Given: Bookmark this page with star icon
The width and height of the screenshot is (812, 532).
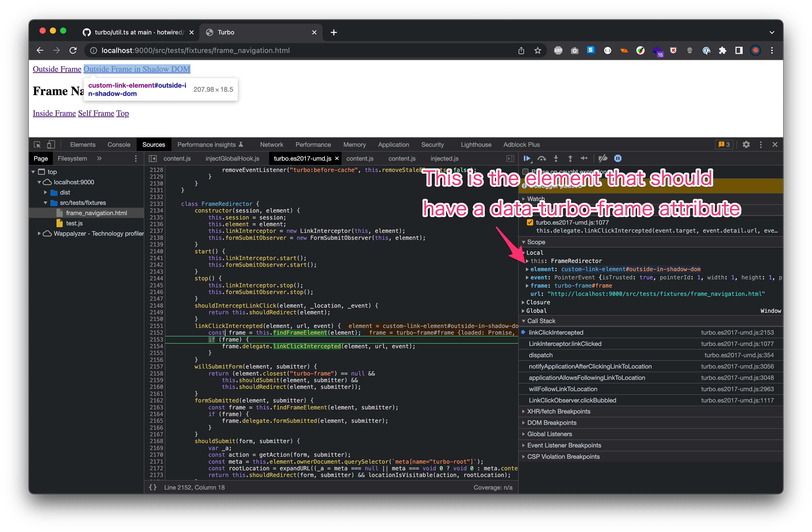Looking at the screenshot, I should click(x=538, y=51).
